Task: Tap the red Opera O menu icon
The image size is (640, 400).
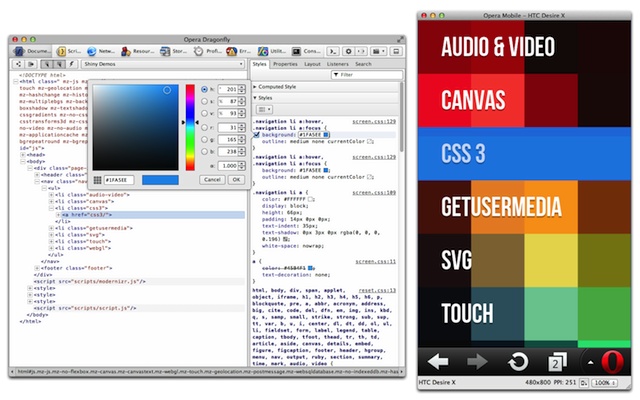Action: [612, 362]
